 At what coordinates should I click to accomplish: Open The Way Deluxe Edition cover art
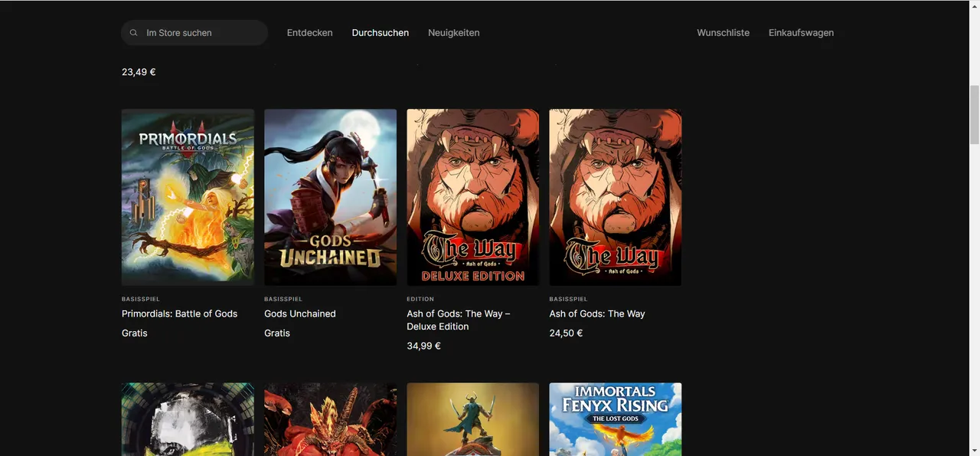pos(472,197)
